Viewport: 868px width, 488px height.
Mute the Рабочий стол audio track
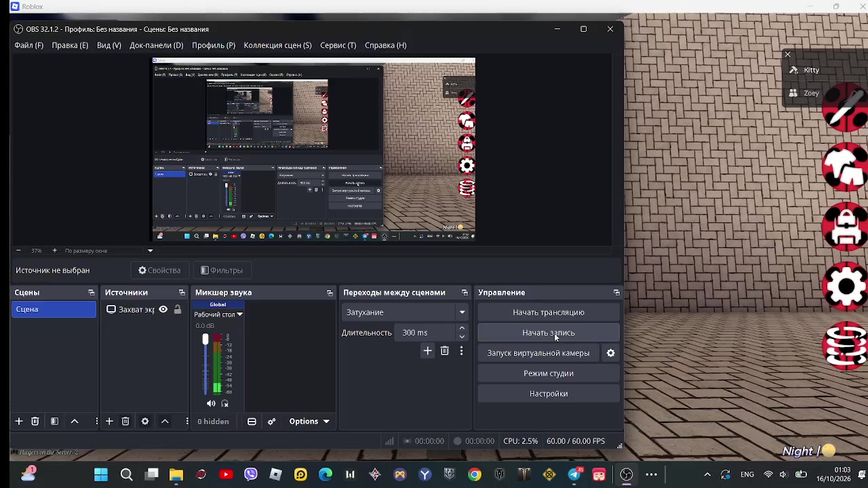click(x=211, y=404)
